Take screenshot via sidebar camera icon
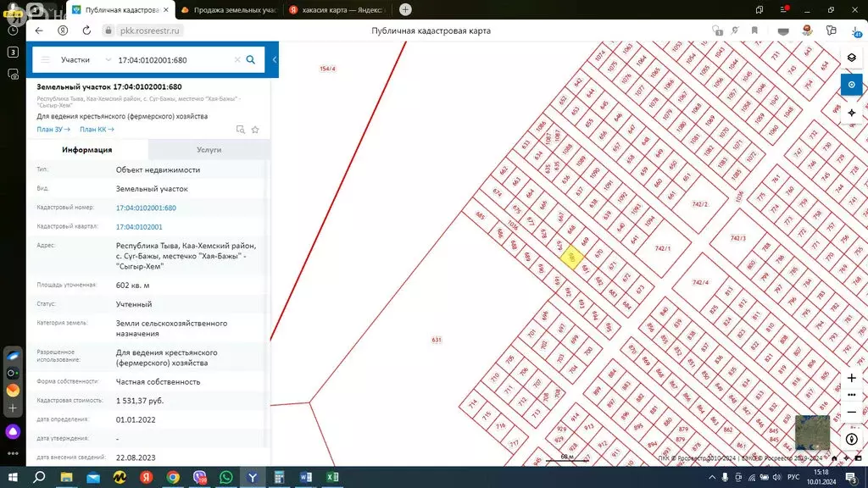This screenshot has height=488, width=868. [13, 75]
